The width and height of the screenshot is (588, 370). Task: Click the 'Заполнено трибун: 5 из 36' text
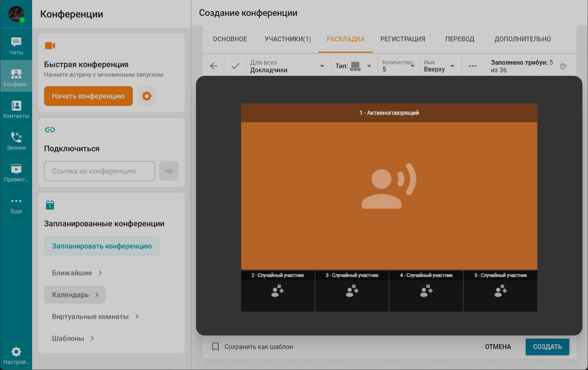coord(522,66)
